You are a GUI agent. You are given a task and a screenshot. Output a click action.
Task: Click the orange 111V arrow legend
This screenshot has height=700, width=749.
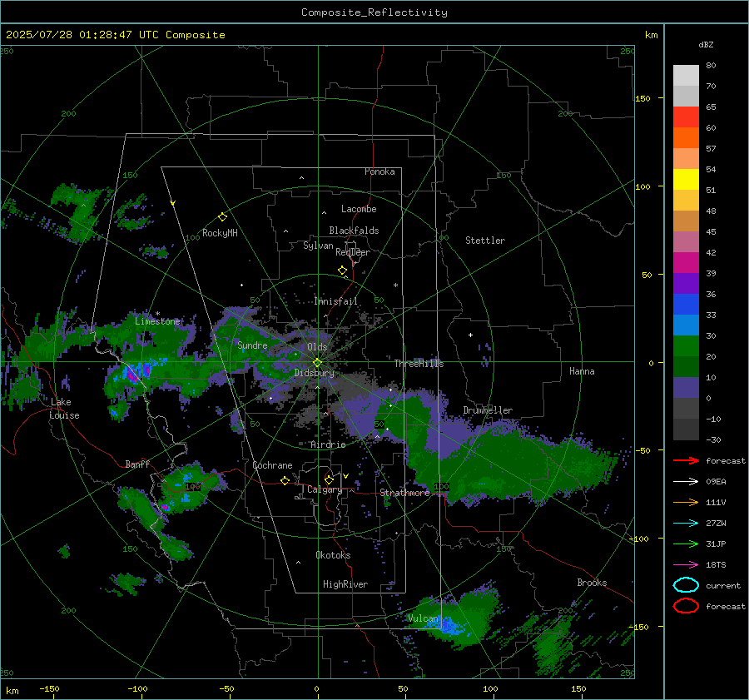coord(686,502)
